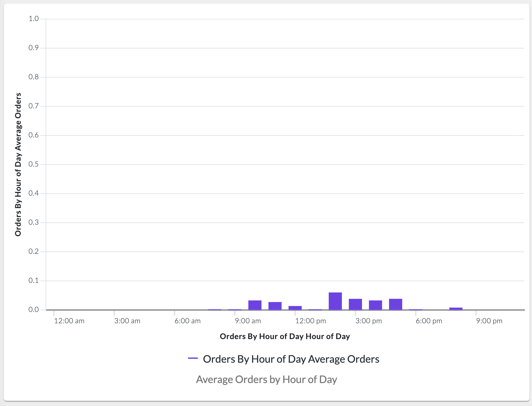Click the vertical y-axis title Average Orders

coord(18,165)
